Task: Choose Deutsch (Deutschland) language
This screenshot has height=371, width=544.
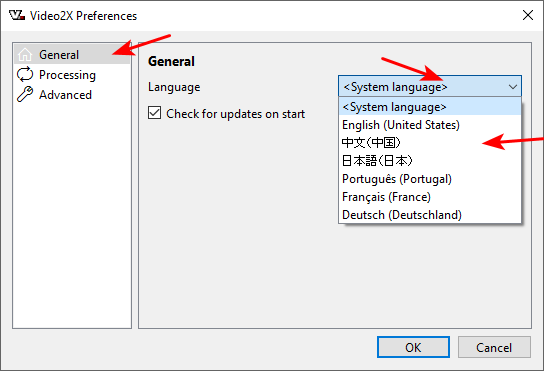Action: pyautogui.click(x=430, y=215)
